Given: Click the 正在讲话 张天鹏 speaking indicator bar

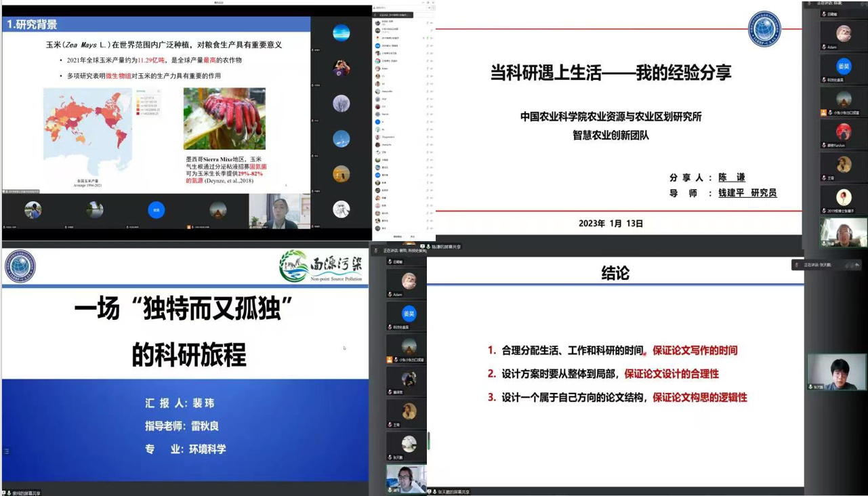Looking at the screenshot, I should [x=829, y=265].
